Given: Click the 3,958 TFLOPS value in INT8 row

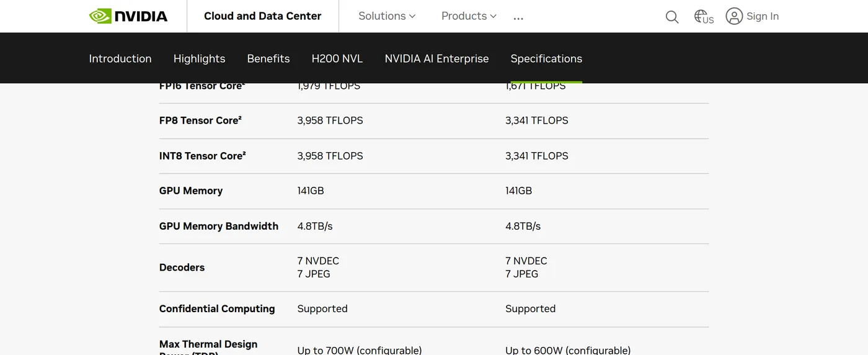Looking at the screenshot, I should pyautogui.click(x=330, y=156).
